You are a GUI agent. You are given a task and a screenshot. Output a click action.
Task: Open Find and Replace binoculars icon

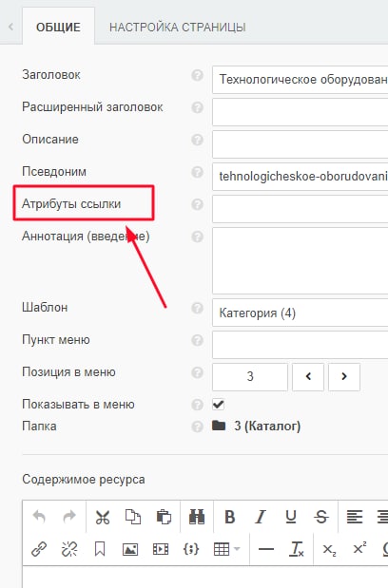tap(197, 517)
